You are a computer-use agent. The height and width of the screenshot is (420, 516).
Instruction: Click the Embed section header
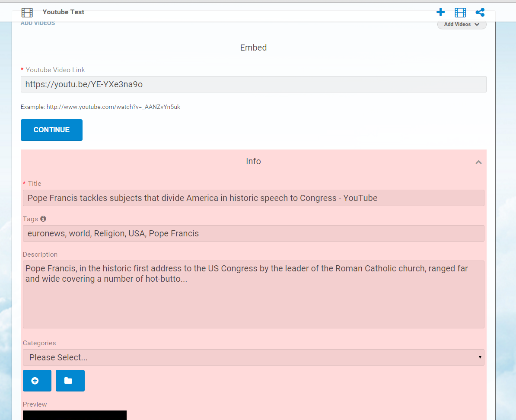pyautogui.click(x=253, y=48)
